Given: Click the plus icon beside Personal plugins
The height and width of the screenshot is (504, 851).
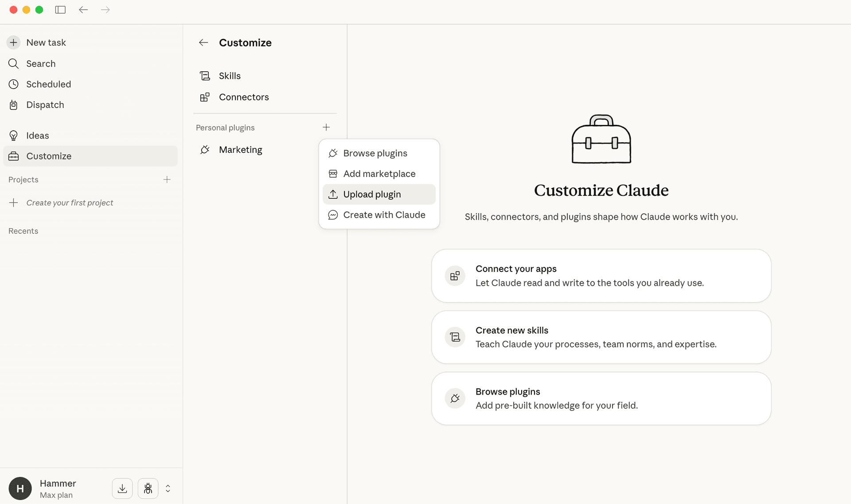Looking at the screenshot, I should tap(326, 128).
